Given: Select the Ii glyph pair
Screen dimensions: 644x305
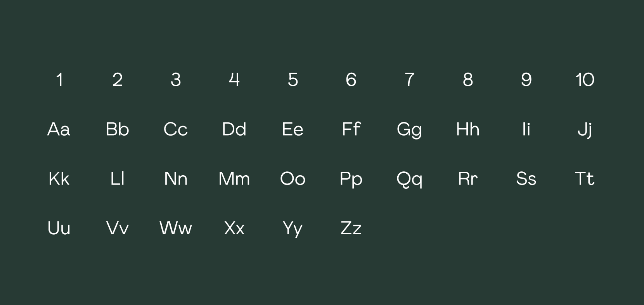Looking at the screenshot, I should 526,129.
